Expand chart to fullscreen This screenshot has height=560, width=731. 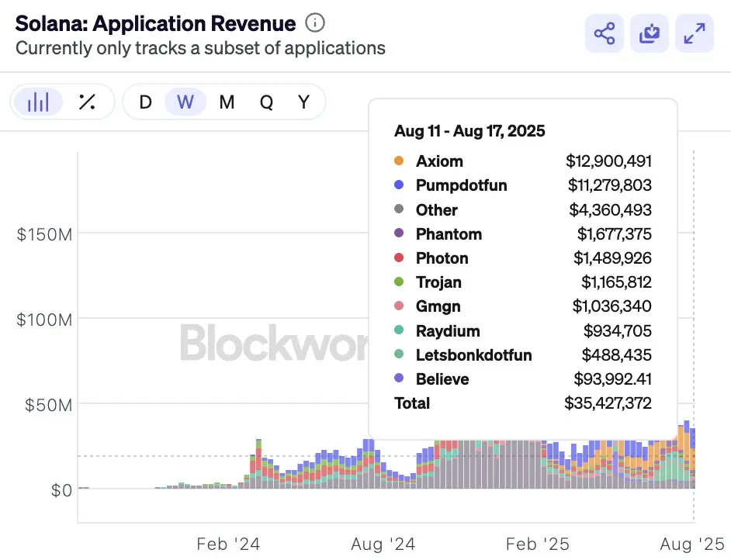(x=695, y=33)
